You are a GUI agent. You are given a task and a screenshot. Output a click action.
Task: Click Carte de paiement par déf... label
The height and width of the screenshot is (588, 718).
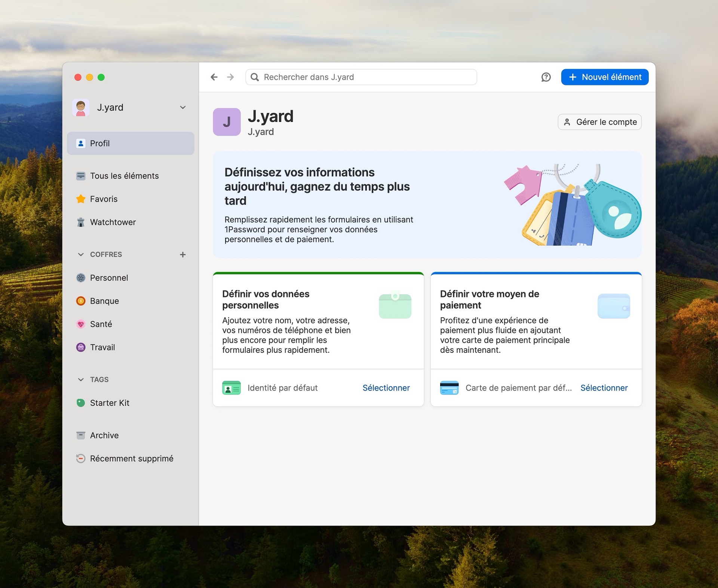pyautogui.click(x=519, y=388)
